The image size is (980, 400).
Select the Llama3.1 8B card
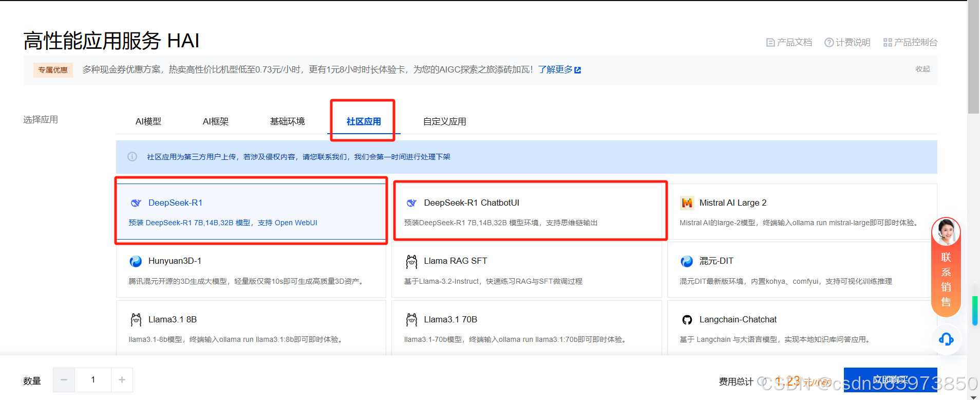click(x=251, y=328)
